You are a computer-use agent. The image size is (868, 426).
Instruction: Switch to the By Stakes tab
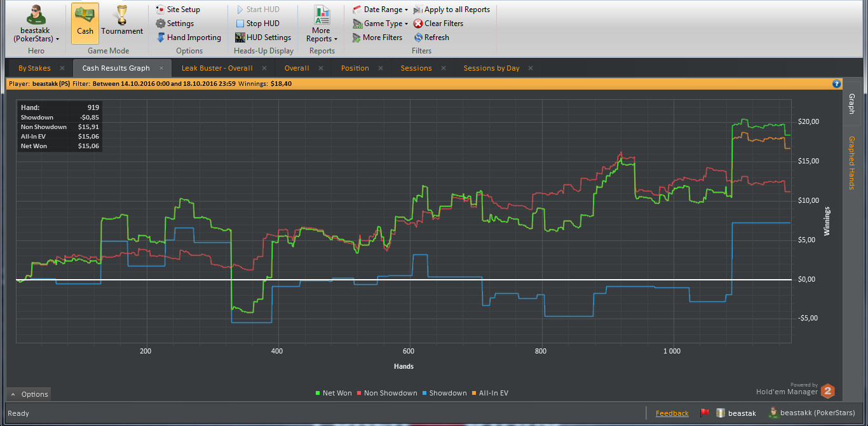[x=34, y=68]
